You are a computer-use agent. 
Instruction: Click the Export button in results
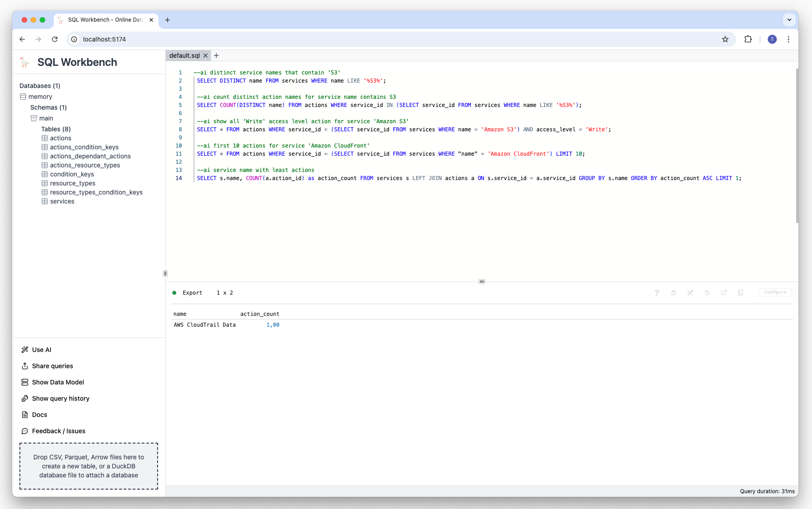click(x=192, y=293)
